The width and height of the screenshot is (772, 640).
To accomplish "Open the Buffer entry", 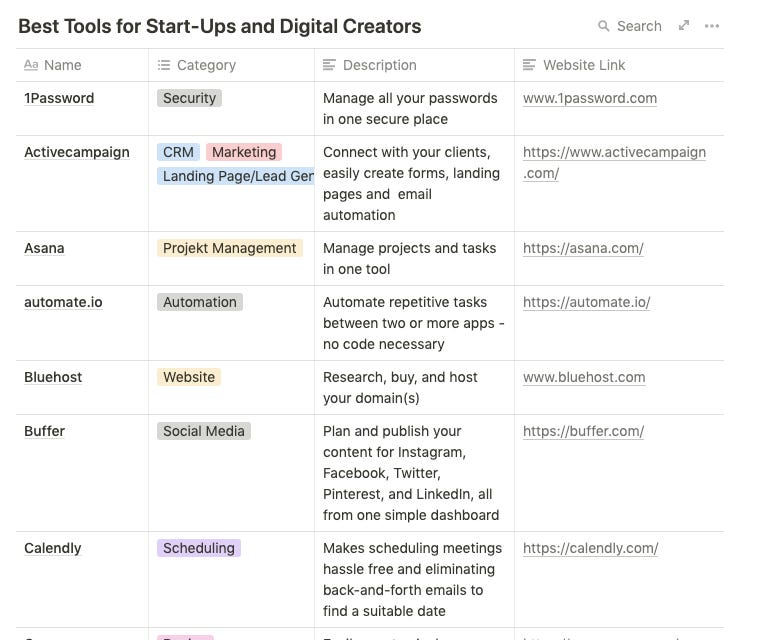I will pos(44,431).
